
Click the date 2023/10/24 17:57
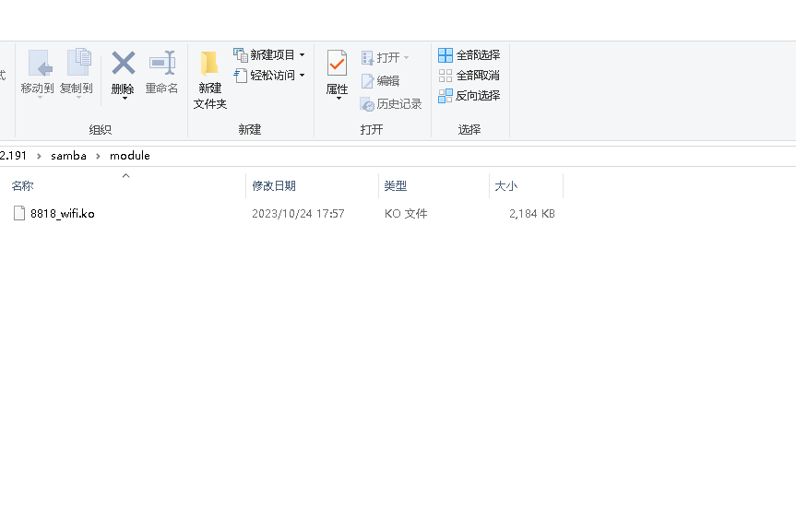point(298,214)
